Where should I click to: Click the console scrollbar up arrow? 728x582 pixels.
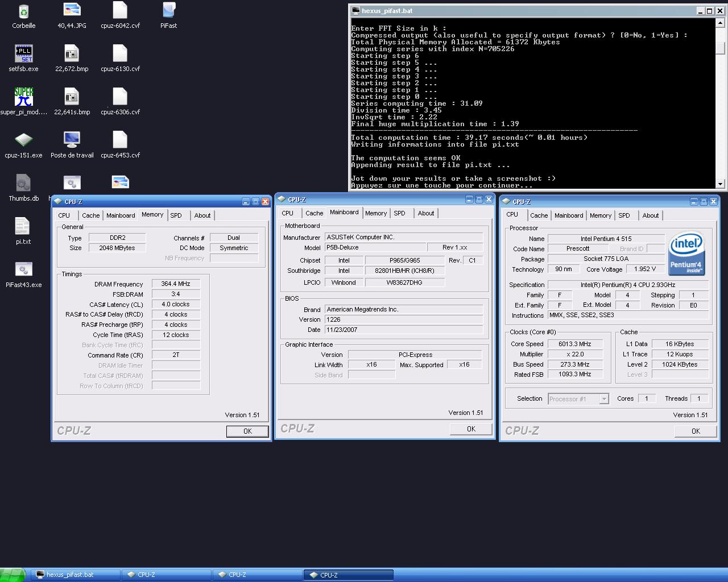720,24
